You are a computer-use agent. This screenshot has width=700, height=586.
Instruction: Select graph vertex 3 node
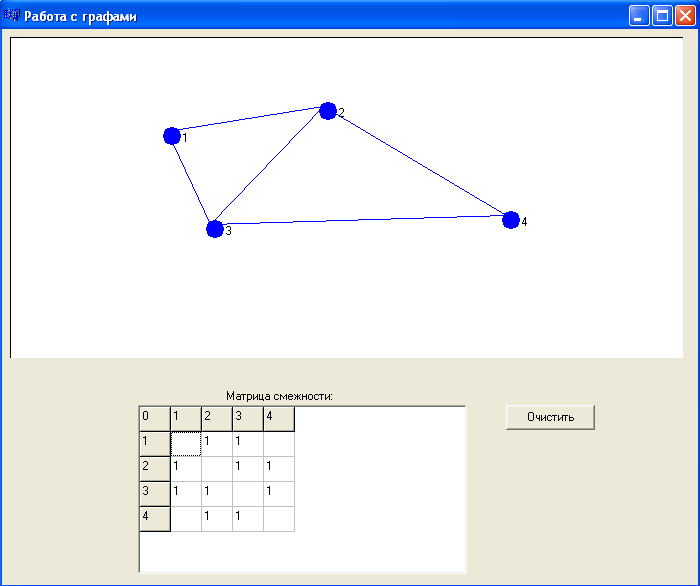tap(215, 229)
